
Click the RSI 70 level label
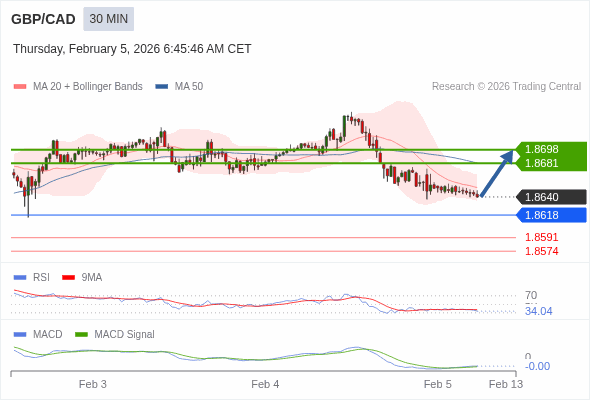531,295
